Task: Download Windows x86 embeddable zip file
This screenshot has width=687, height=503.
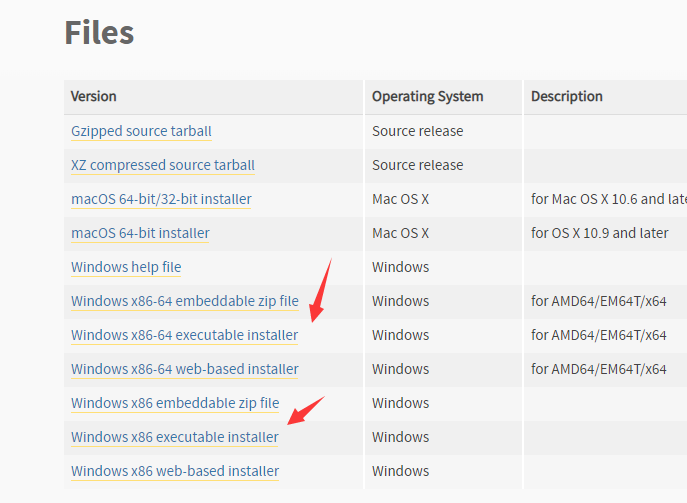Action: point(175,403)
